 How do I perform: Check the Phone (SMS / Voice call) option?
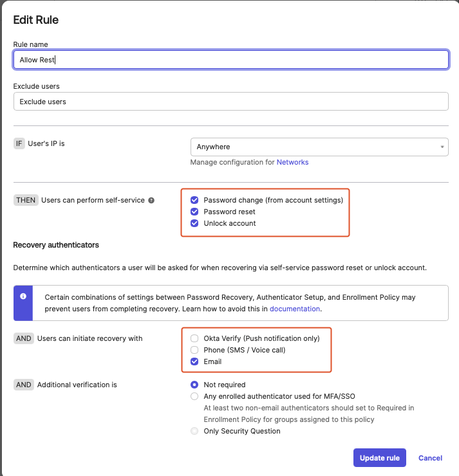(194, 350)
